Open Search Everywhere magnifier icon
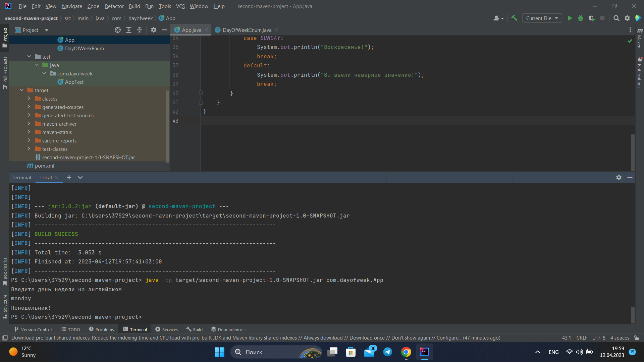644x362 pixels. 616,18
